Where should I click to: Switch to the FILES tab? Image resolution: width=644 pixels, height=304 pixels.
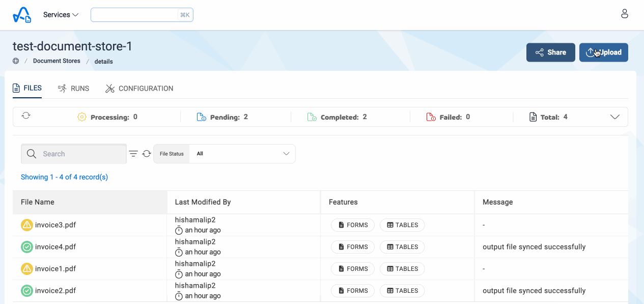(27, 88)
